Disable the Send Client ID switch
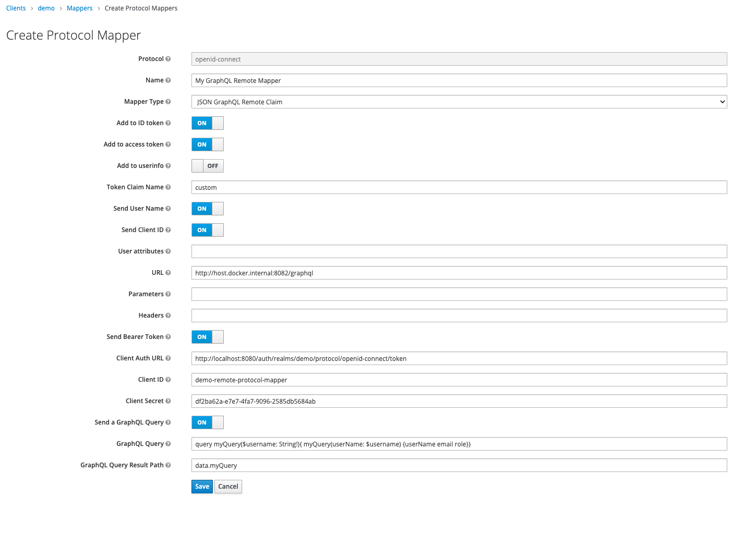 (x=208, y=230)
